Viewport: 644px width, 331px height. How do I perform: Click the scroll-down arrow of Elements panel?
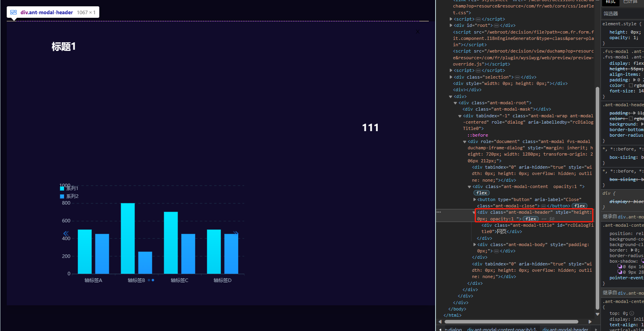click(x=597, y=314)
